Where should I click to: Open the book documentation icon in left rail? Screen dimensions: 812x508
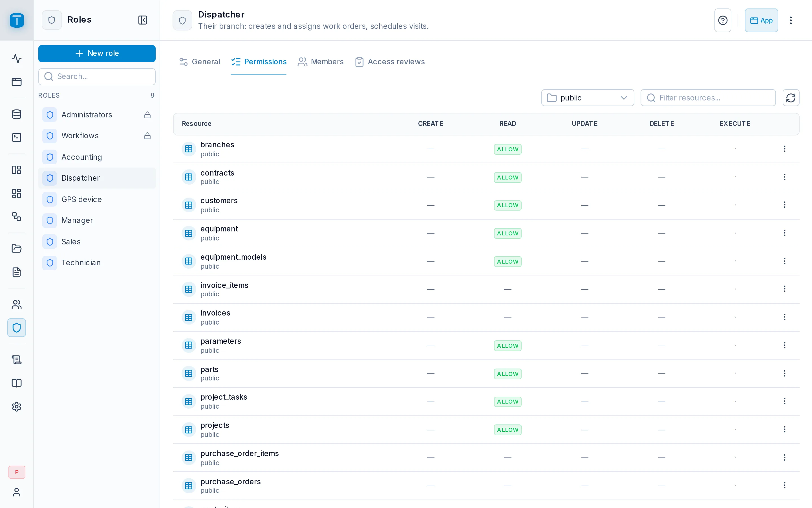pos(16,383)
